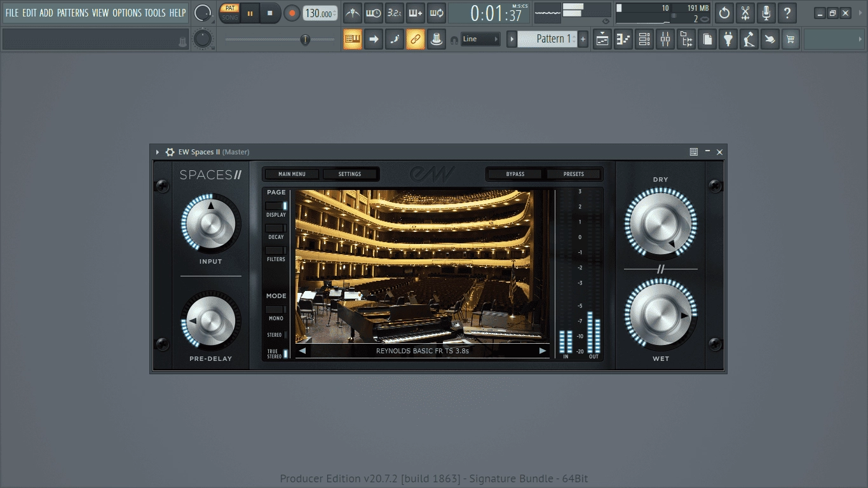
Task: Click the song position slider handle
Action: click(305, 39)
